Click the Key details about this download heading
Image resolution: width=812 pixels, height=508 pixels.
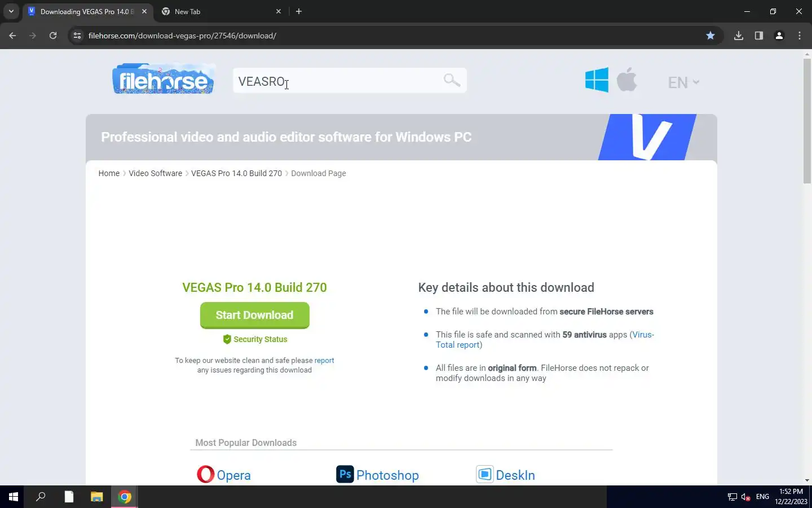pyautogui.click(x=506, y=287)
